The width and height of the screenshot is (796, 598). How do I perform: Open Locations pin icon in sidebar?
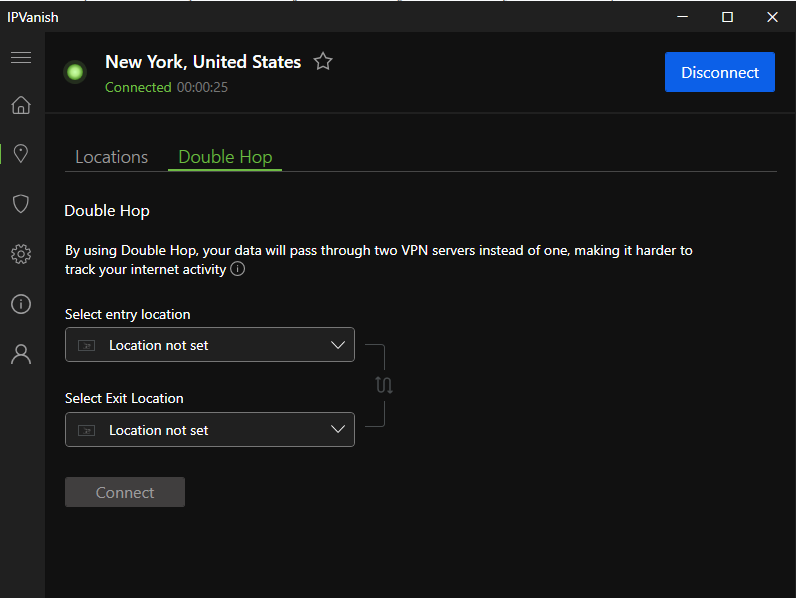click(21, 153)
